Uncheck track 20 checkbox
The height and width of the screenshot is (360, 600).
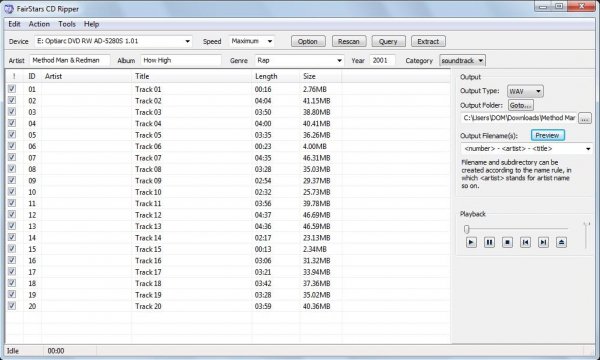[12, 306]
